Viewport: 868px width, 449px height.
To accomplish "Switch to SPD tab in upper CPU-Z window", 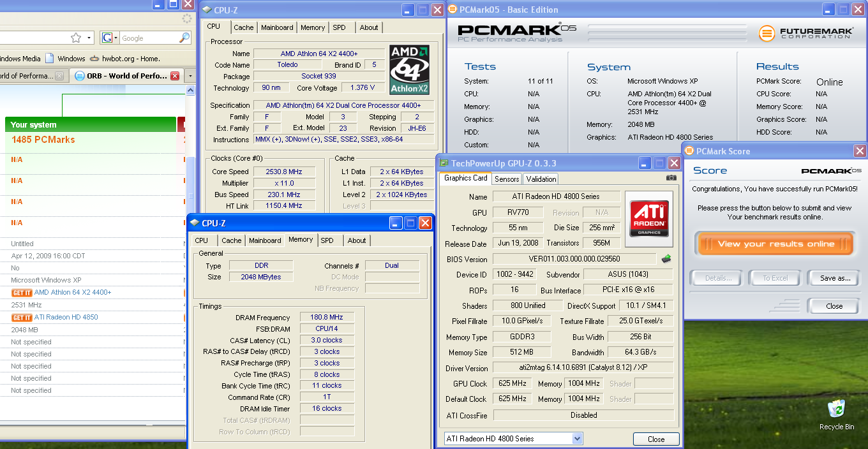I will [x=339, y=27].
